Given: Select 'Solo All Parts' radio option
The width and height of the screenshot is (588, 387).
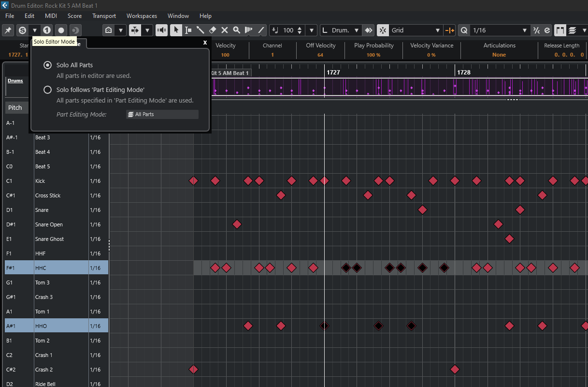Looking at the screenshot, I should (47, 65).
